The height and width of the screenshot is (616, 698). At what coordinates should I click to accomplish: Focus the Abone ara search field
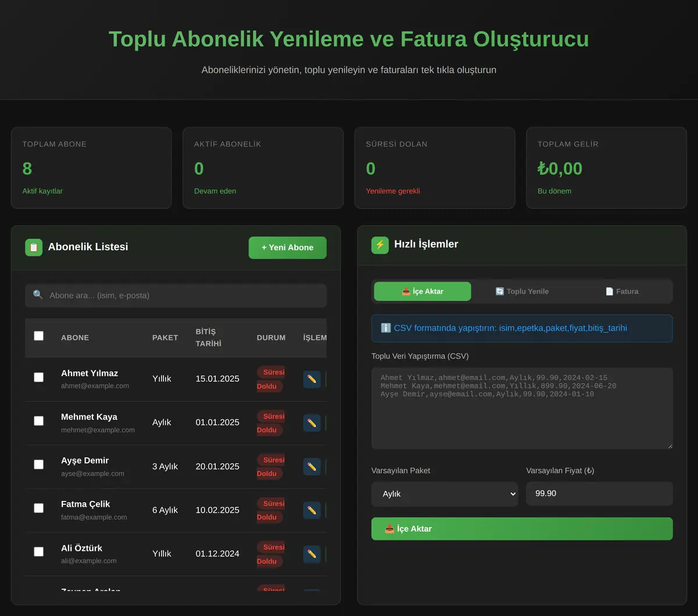(x=176, y=295)
